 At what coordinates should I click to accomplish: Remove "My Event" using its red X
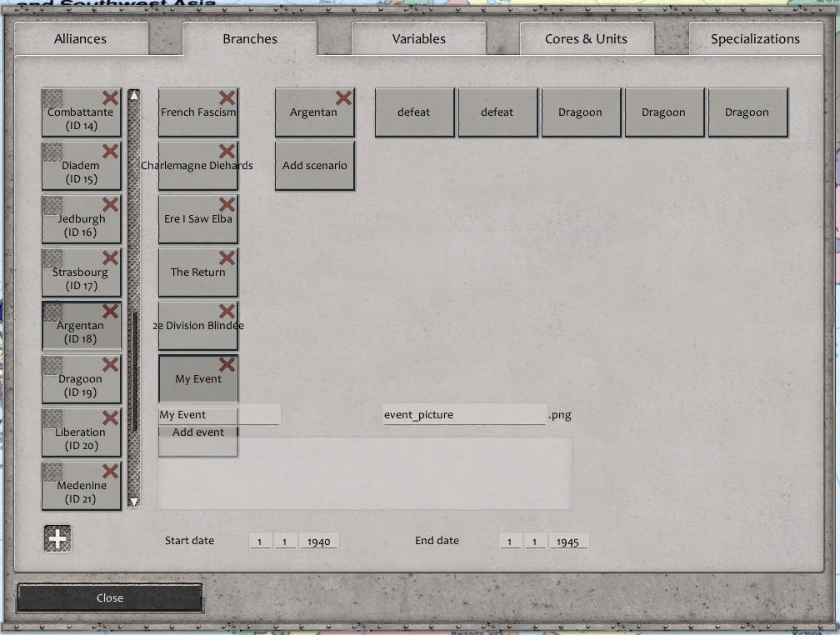pyautogui.click(x=227, y=365)
